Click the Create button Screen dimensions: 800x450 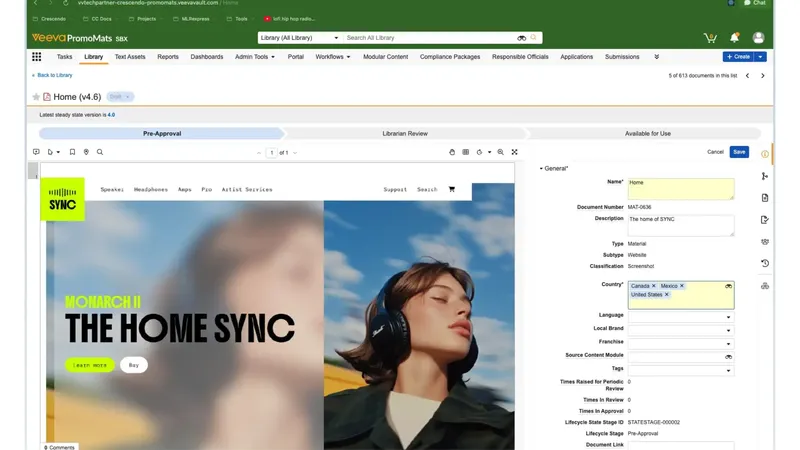(x=739, y=57)
